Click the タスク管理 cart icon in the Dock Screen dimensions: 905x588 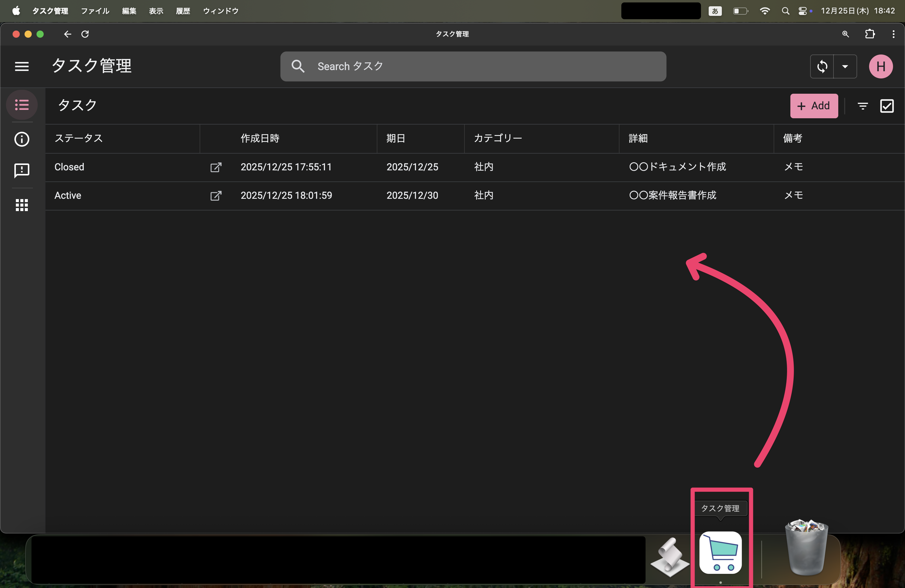(x=720, y=553)
